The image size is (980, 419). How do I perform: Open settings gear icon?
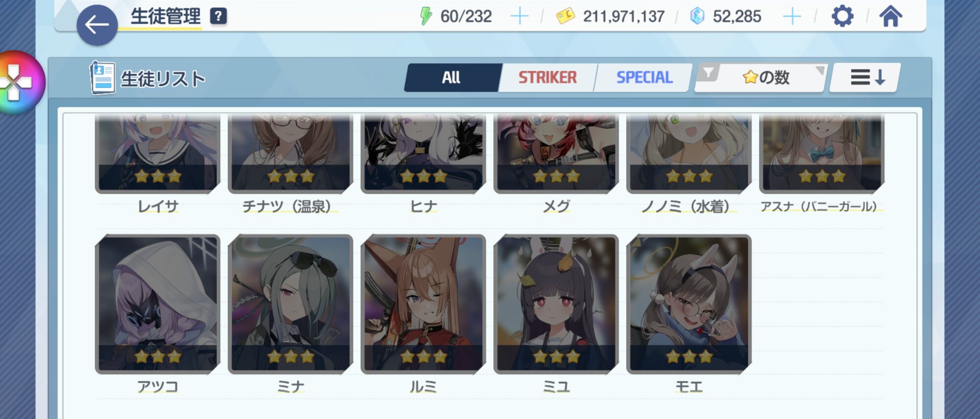click(x=842, y=16)
